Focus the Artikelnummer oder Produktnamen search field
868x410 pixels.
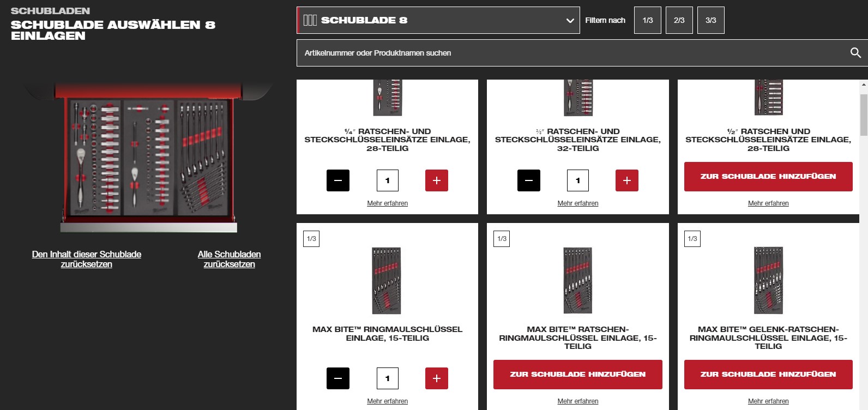pos(572,53)
